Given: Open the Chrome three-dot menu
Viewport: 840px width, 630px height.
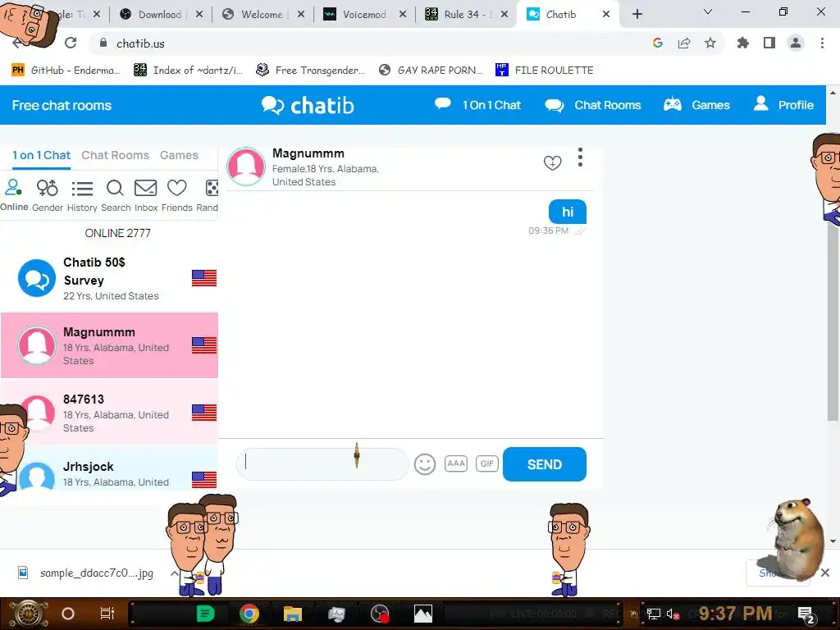Looking at the screenshot, I should click(x=822, y=43).
